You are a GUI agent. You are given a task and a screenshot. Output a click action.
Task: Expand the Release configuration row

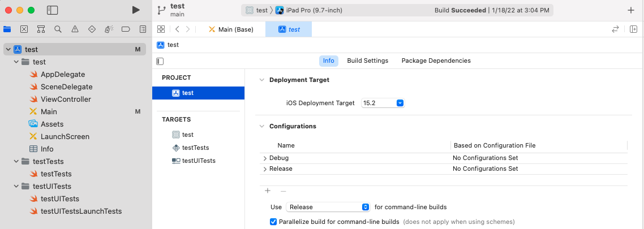tap(265, 169)
